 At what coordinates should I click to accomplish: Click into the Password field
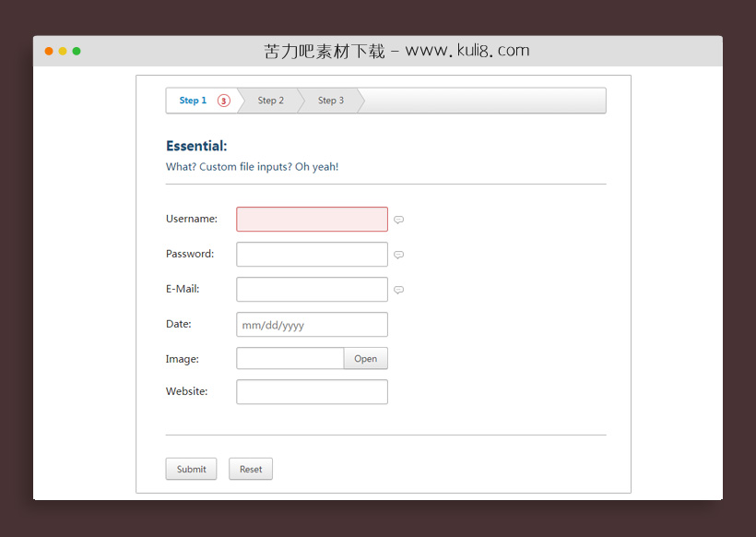coord(312,255)
